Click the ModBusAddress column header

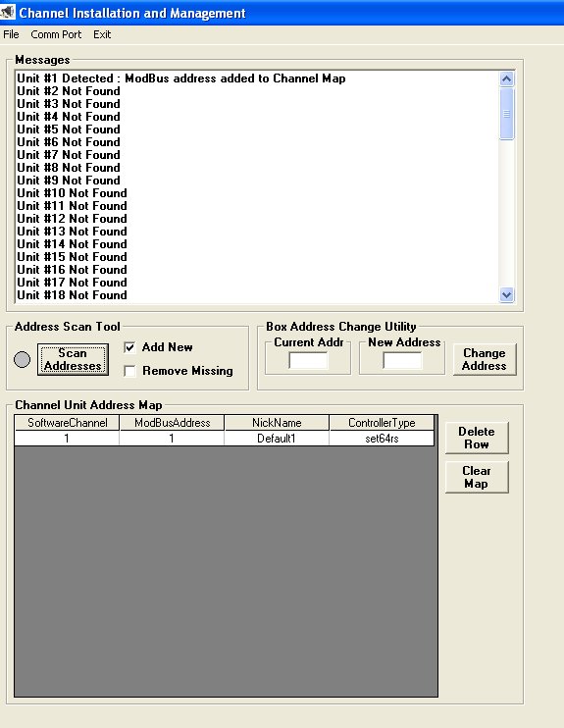coord(172,423)
